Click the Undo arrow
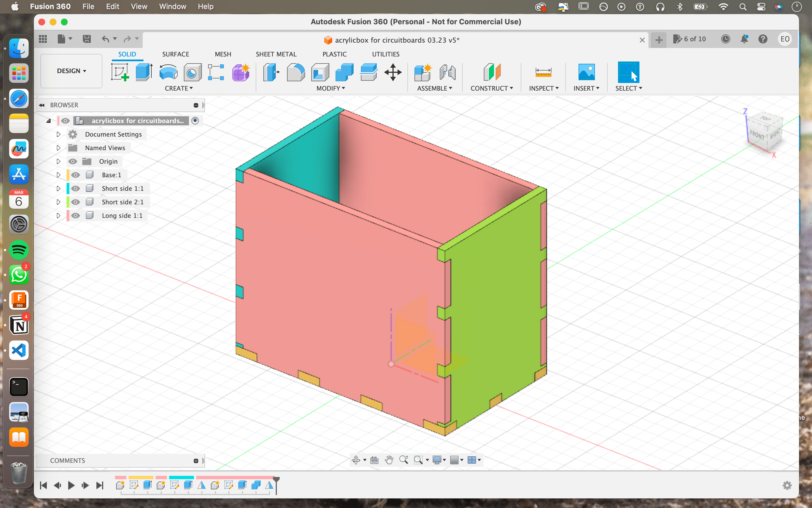The height and width of the screenshot is (508, 812). [105, 39]
